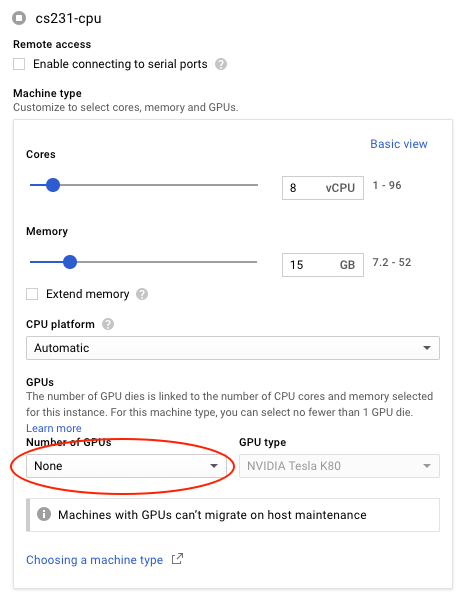Expand the Number of GPUs dropdown showing None

(x=126, y=466)
